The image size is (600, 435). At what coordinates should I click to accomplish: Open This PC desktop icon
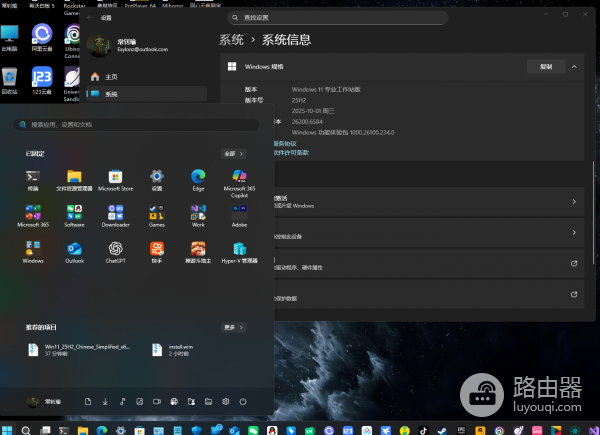[10, 38]
